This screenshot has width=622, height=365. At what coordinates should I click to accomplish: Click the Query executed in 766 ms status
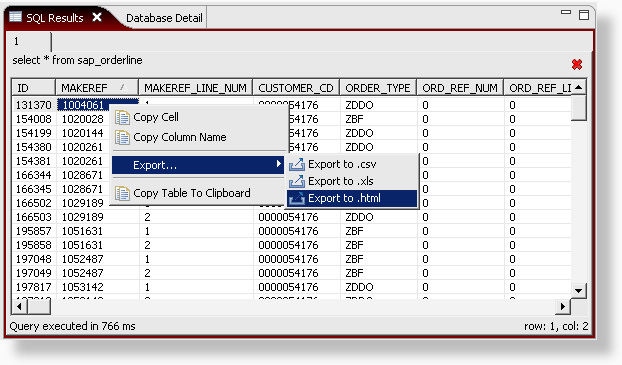click(73, 326)
